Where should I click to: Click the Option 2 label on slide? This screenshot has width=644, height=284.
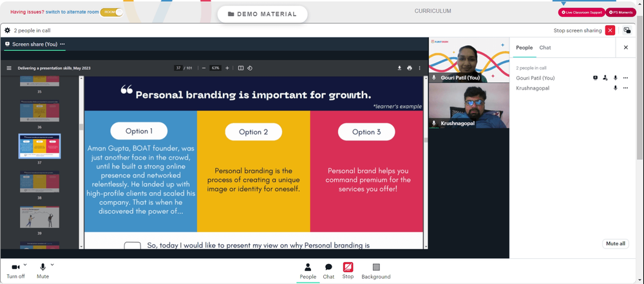[x=253, y=132]
